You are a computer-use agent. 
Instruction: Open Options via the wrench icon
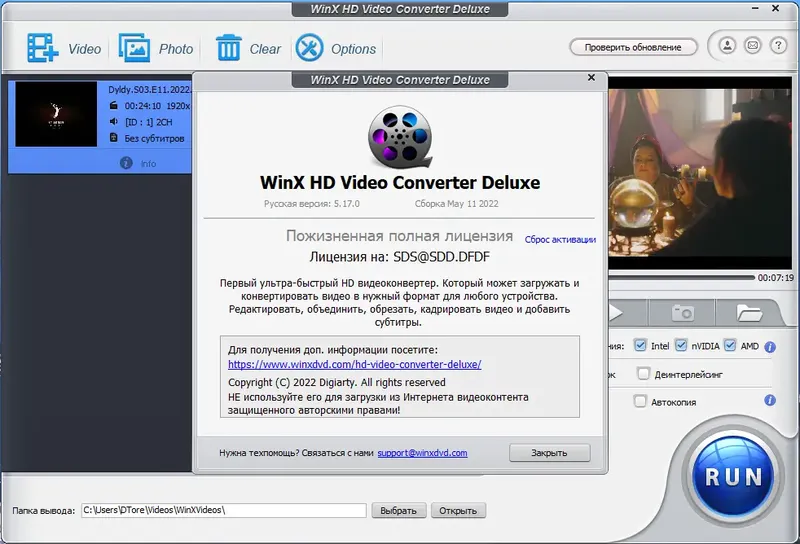(x=310, y=48)
